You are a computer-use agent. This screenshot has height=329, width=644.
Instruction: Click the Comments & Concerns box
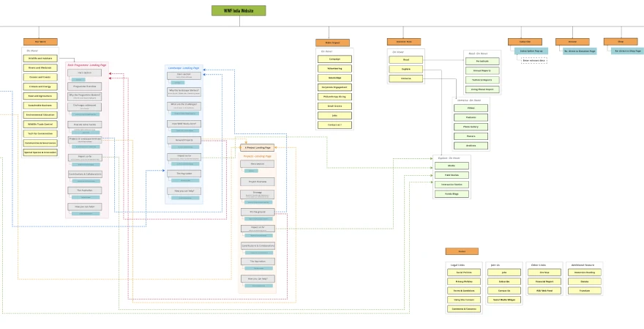tap(464, 308)
